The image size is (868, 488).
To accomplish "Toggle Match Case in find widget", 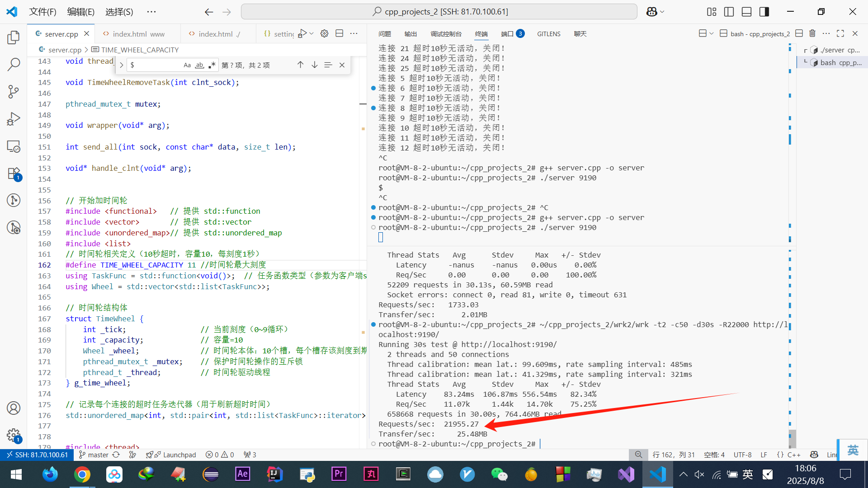I will coord(187,65).
